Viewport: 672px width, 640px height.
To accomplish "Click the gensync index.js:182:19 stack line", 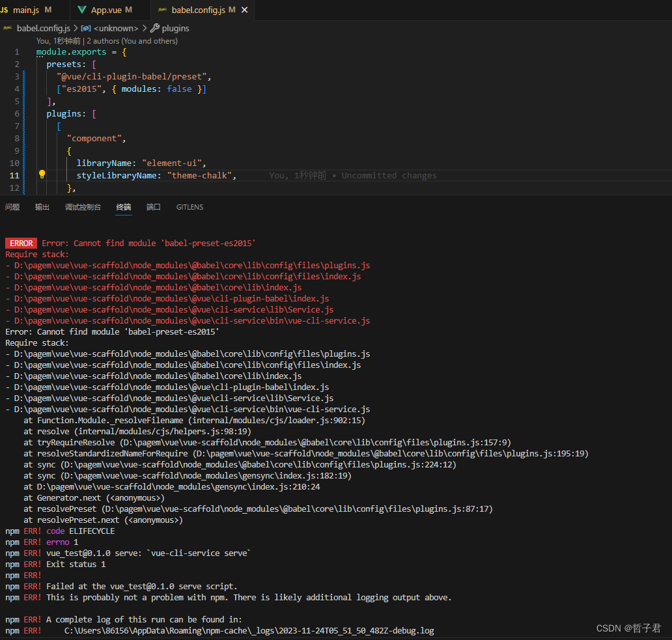I will point(188,476).
